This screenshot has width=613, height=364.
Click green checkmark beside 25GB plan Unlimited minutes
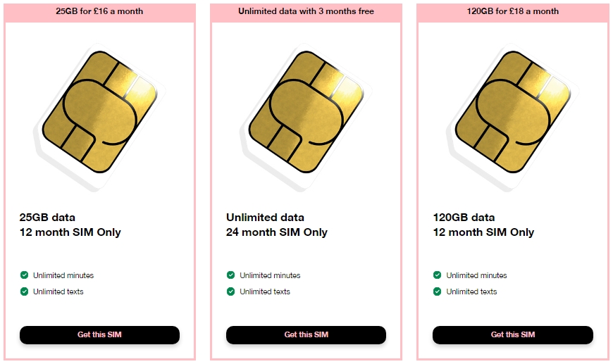point(24,275)
